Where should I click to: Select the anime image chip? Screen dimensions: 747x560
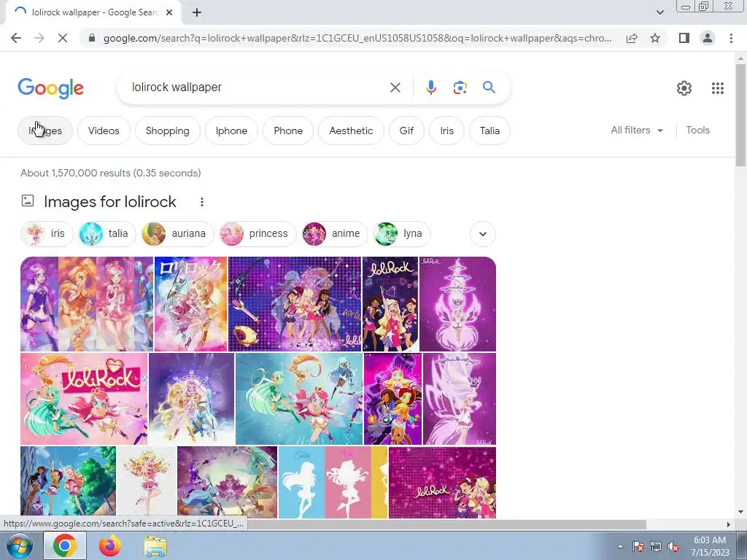pos(334,234)
